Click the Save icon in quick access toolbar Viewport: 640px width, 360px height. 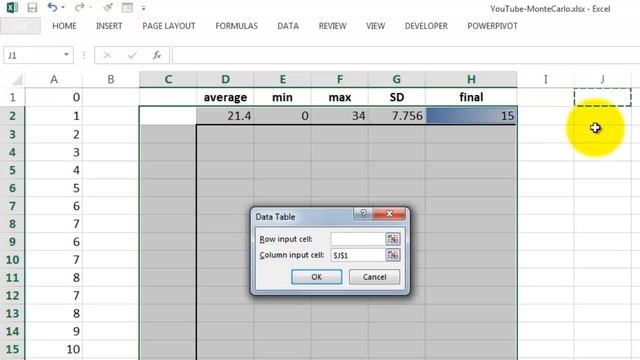point(32,7)
